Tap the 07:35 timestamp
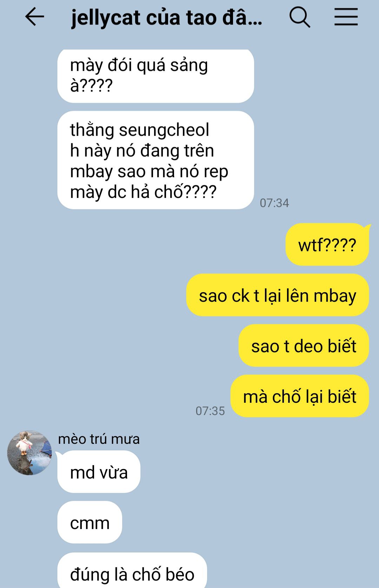Viewport: 379px width, 588px height. (210, 411)
